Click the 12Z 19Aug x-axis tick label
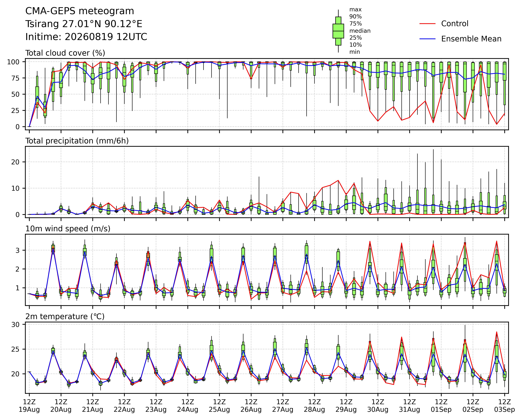 pyautogui.click(x=29, y=406)
